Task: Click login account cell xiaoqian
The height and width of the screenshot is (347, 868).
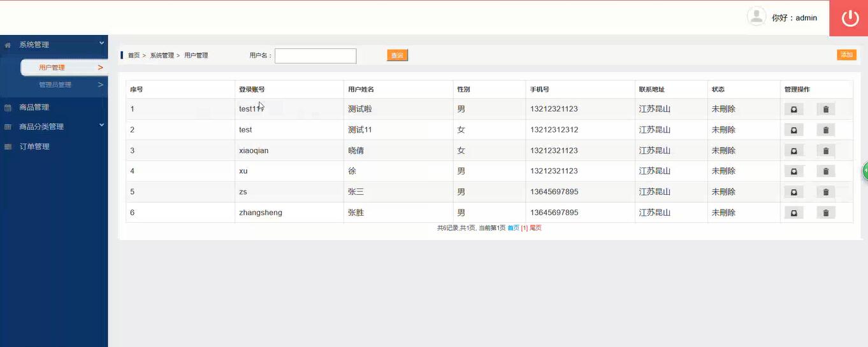Action: [254, 151]
